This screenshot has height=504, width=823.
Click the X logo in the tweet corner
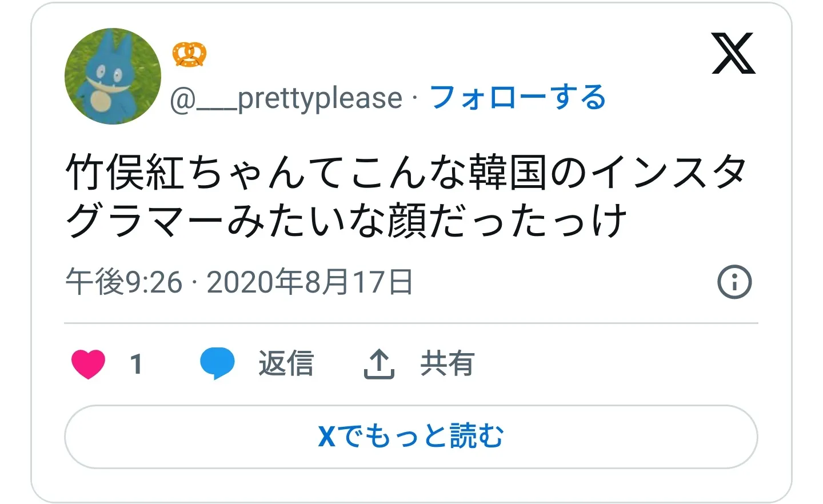click(733, 53)
